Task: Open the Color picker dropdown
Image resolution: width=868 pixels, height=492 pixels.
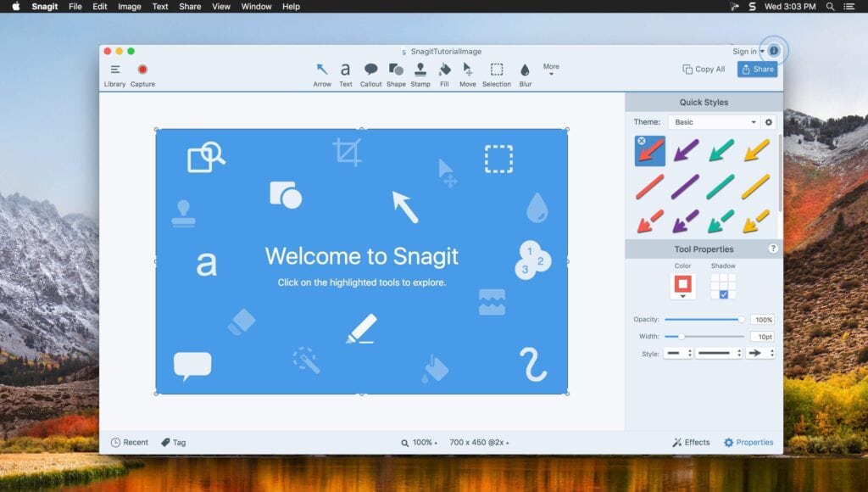Action: click(682, 296)
